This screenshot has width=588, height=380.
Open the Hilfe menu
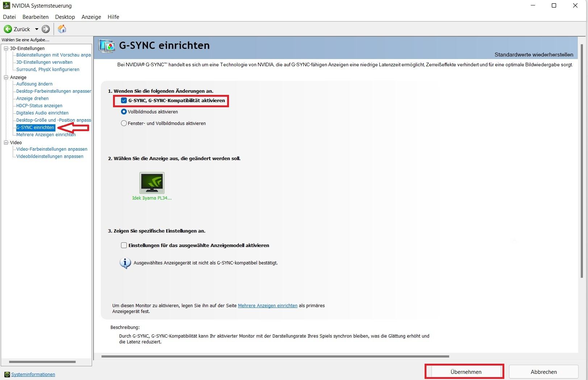coord(113,17)
